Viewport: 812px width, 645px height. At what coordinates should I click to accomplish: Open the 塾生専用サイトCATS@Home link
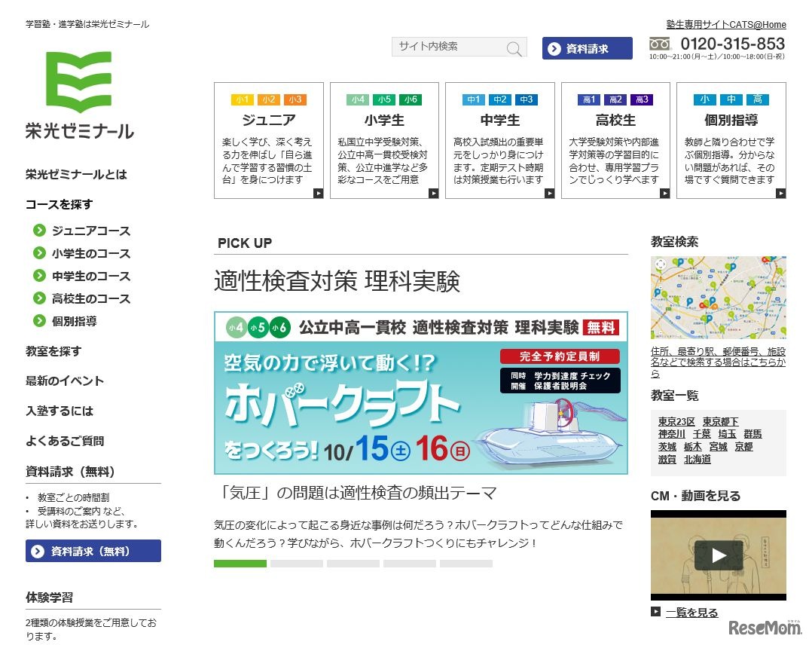726,24
